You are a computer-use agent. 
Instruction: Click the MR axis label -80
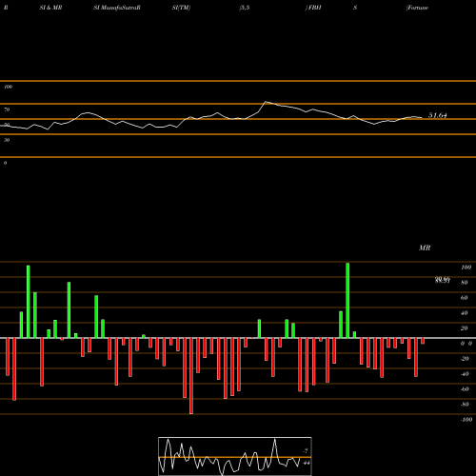(x=465, y=405)
